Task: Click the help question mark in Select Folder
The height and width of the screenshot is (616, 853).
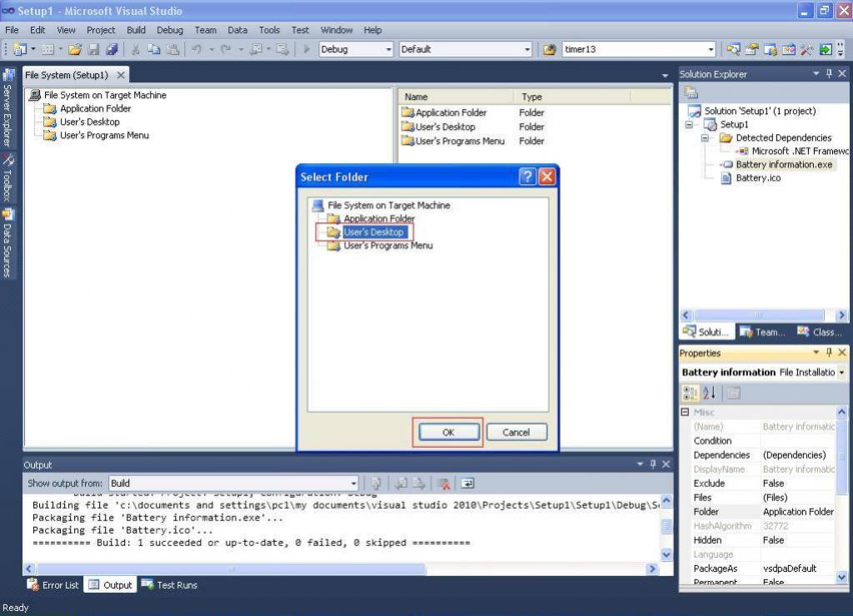Action: (527, 176)
